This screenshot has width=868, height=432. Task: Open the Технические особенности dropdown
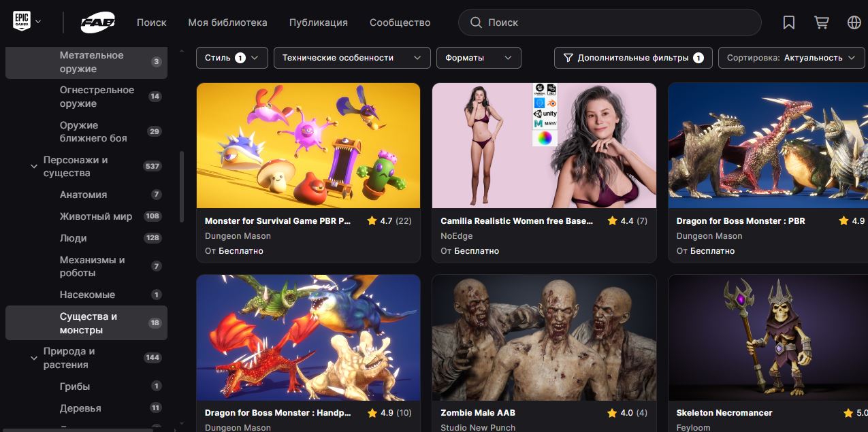pyautogui.click(x=352, y=58)
